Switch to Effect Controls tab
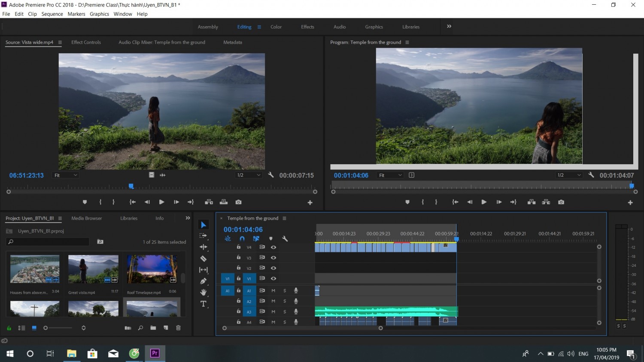Screen dimensions: 644x362 [x=86, y=42]
